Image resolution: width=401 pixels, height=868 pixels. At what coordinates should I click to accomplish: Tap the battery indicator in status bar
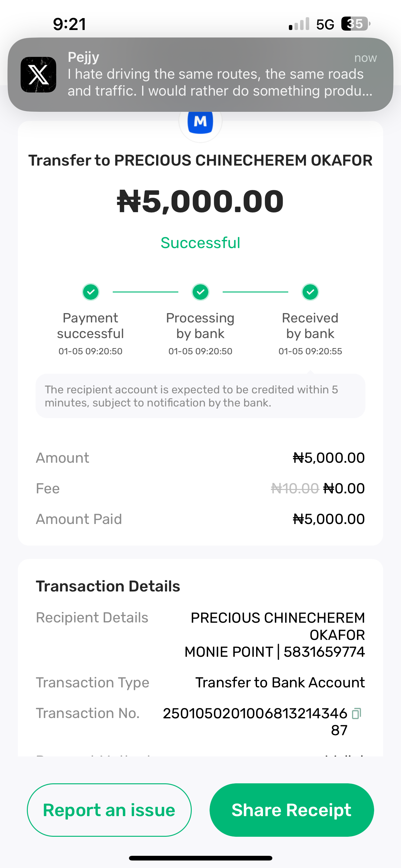coord(355,24)
